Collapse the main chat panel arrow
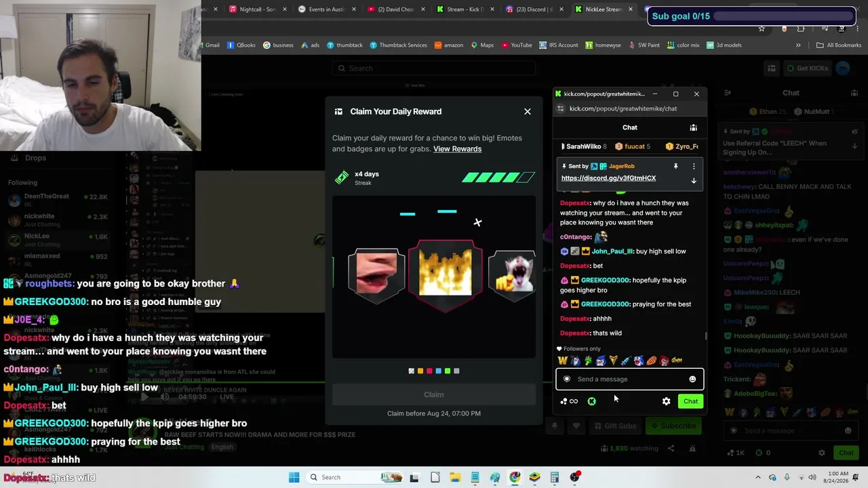 [x=727, y=93]
